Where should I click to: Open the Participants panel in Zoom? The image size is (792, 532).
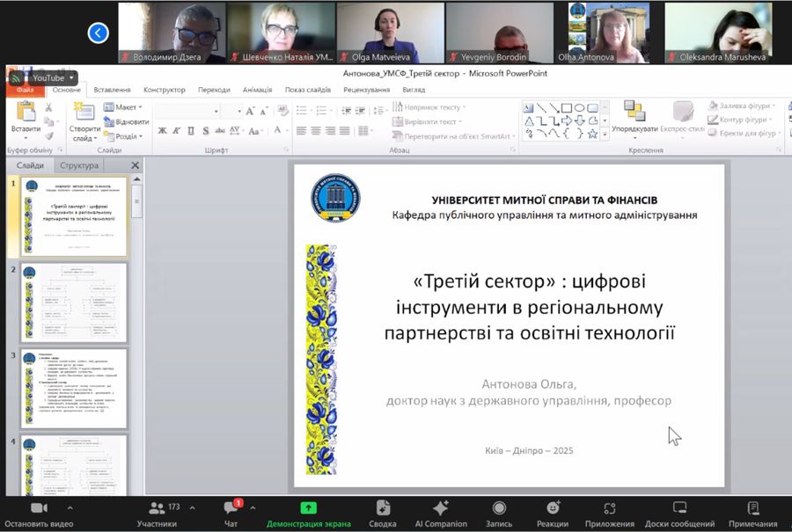(158, 514)
